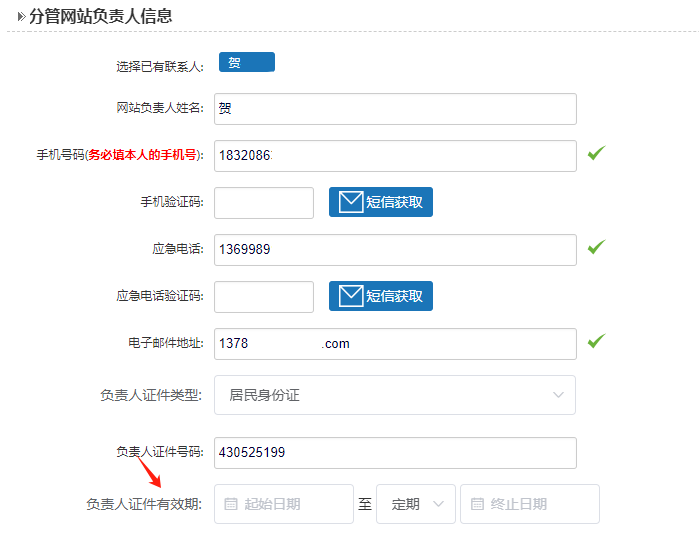The height and width of the screenshot is (560, 699).
Task: Click the 应急电话 number field
Action: point(395,249)
